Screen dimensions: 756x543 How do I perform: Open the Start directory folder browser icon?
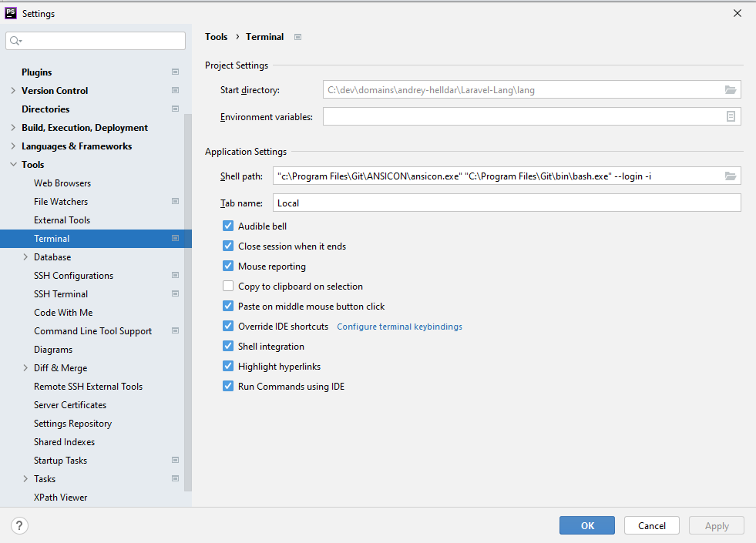click(730, 89)
